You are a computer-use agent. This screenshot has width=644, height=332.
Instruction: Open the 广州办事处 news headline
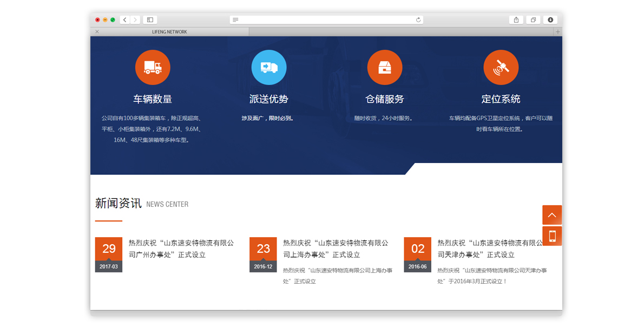[181, 249]
